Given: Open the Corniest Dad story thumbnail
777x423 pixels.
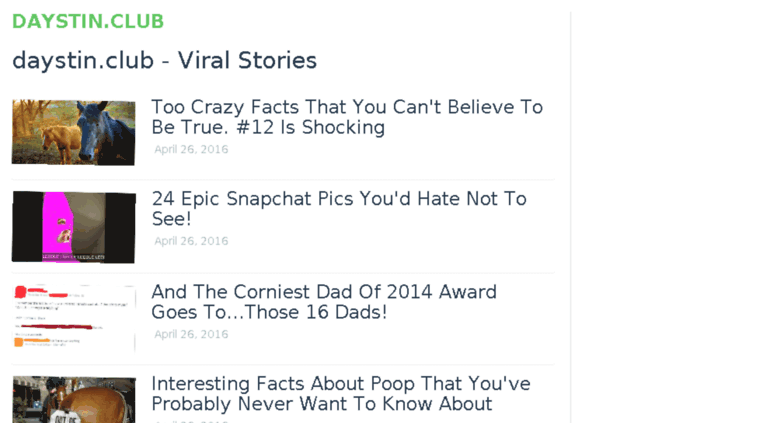Looking at the screenshot, I should (x=73, y=317).
